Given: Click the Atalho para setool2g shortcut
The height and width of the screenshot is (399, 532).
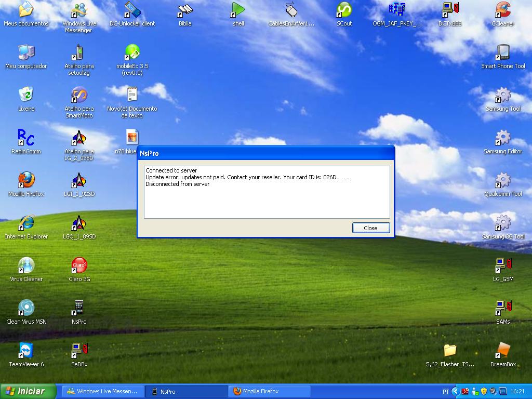Looking at the screenshot, I should pyautogui.click(x=79, y=52).
